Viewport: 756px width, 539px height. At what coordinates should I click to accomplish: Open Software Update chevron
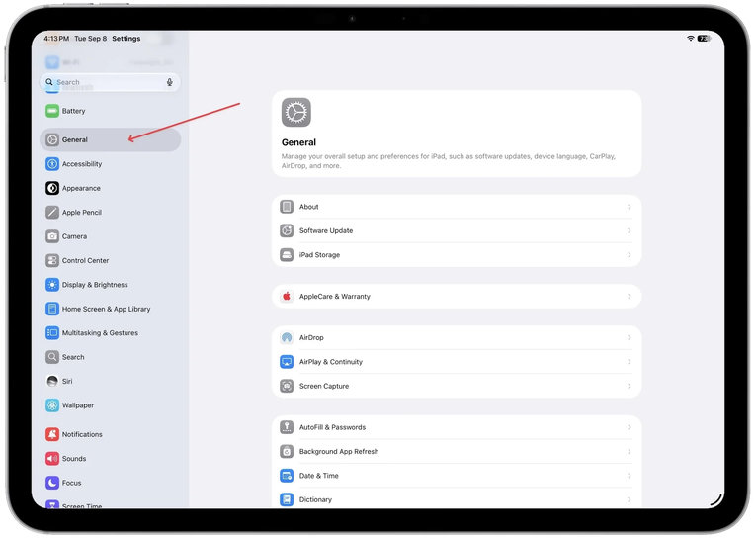coord(630,231)
